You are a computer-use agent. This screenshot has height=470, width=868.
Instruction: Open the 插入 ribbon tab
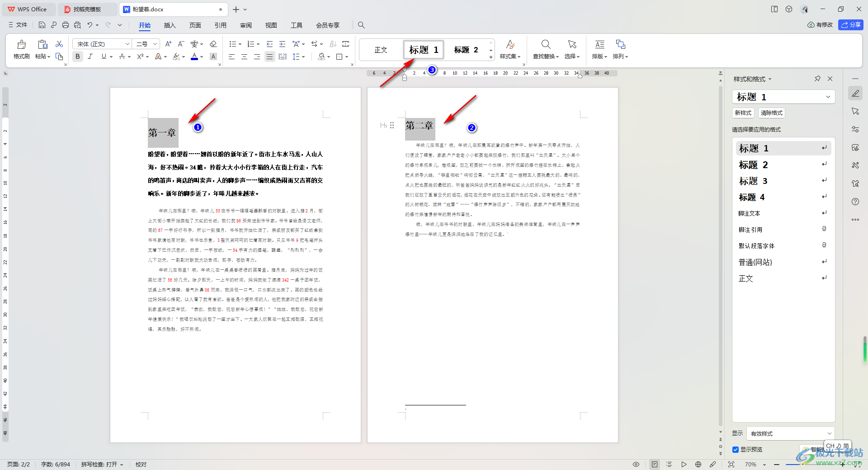pos(170,25)
